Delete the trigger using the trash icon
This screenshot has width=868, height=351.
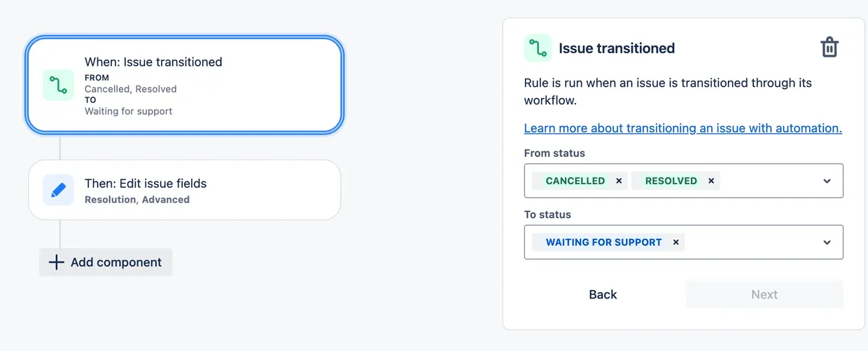point(829,48)
